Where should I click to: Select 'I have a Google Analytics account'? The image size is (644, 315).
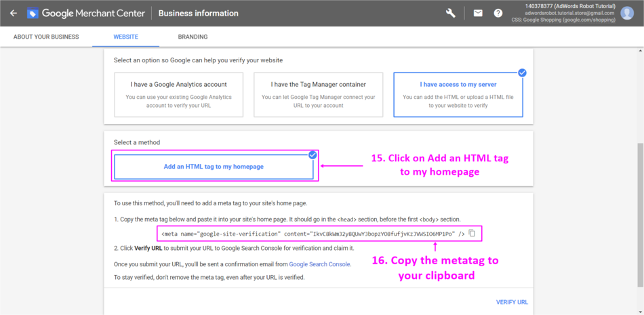coord(178,95)
